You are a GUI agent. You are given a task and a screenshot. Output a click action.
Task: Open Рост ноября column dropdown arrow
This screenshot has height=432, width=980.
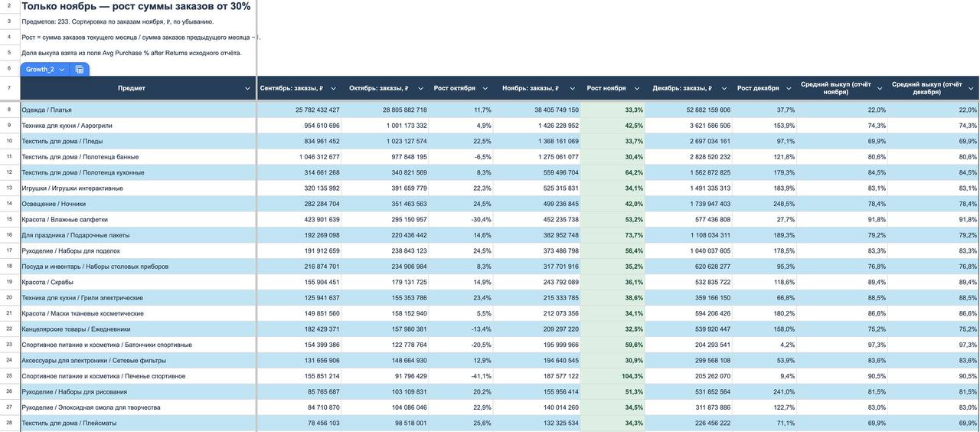[638, 89]
